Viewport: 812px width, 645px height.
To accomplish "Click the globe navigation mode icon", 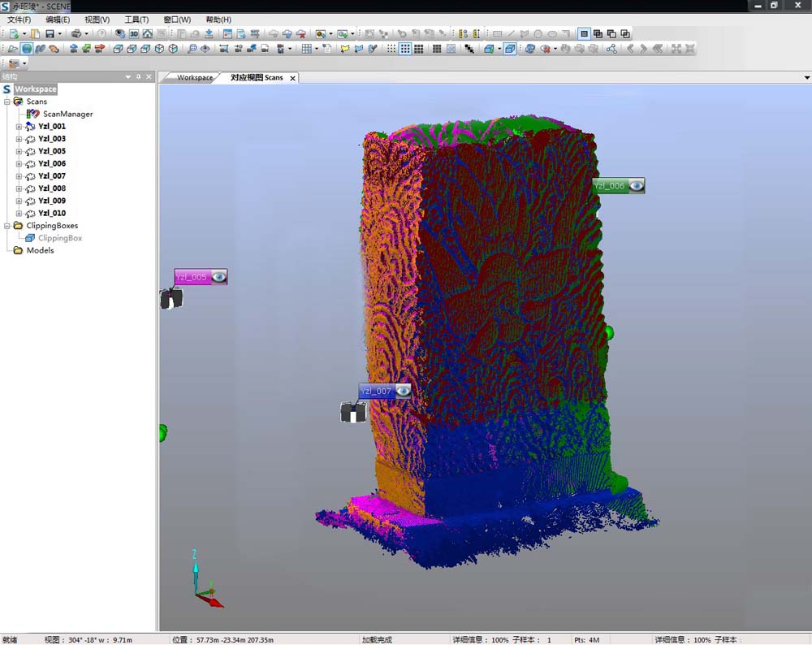I will click(27, 49).
